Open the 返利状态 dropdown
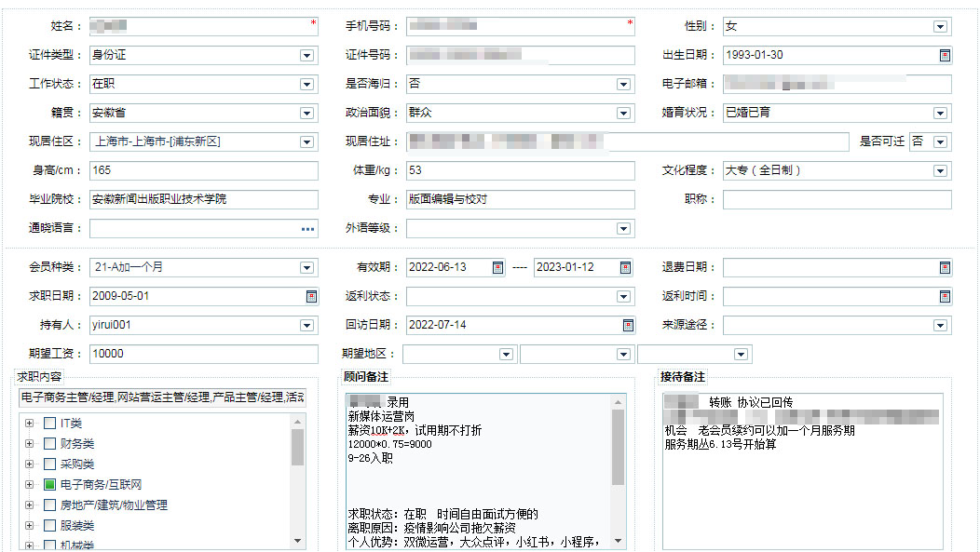 pos(623,297)
